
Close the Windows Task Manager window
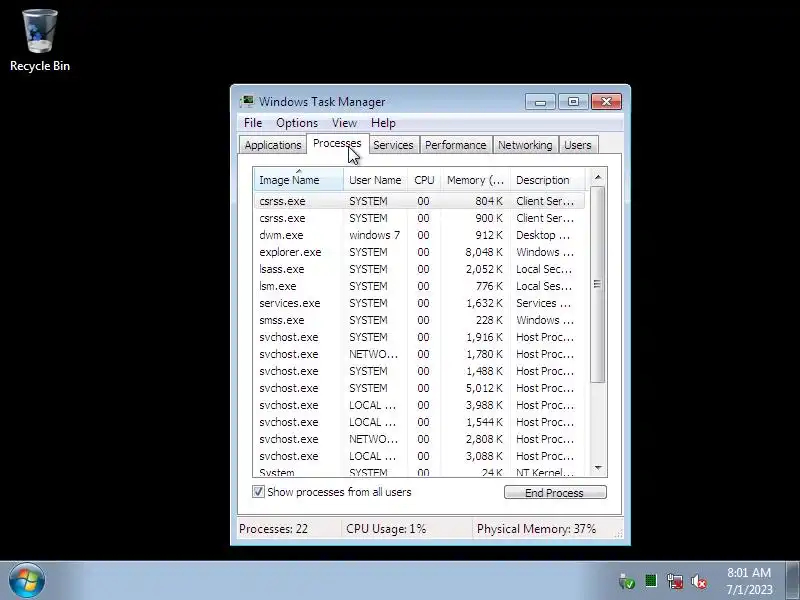point(606,102)
